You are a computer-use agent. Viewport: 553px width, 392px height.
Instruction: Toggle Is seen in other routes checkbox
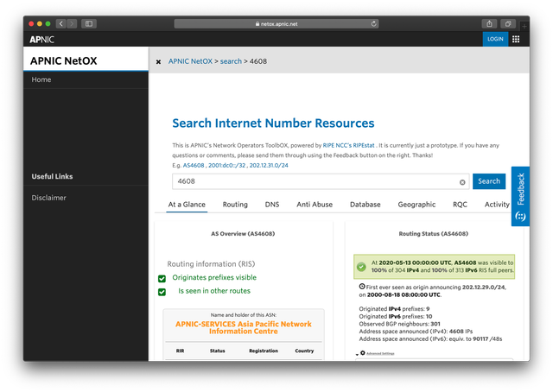point(162,292)
